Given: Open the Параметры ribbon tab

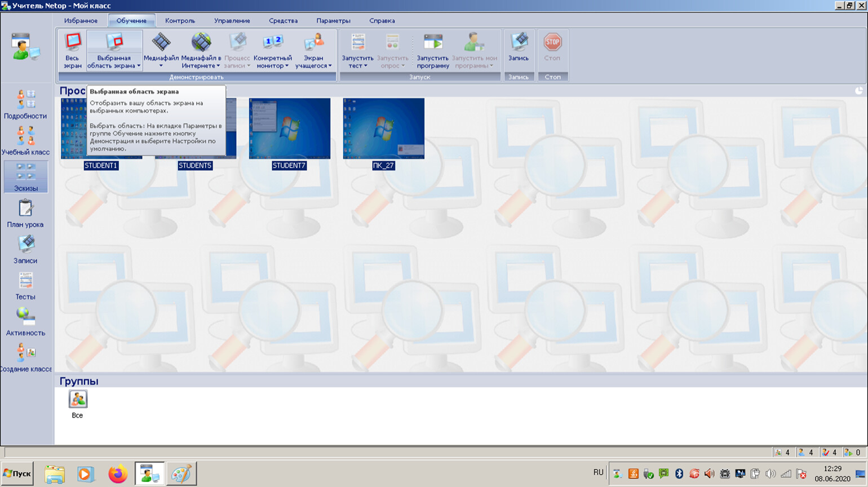Looking at the screenshot, I should tap(333, 21).
